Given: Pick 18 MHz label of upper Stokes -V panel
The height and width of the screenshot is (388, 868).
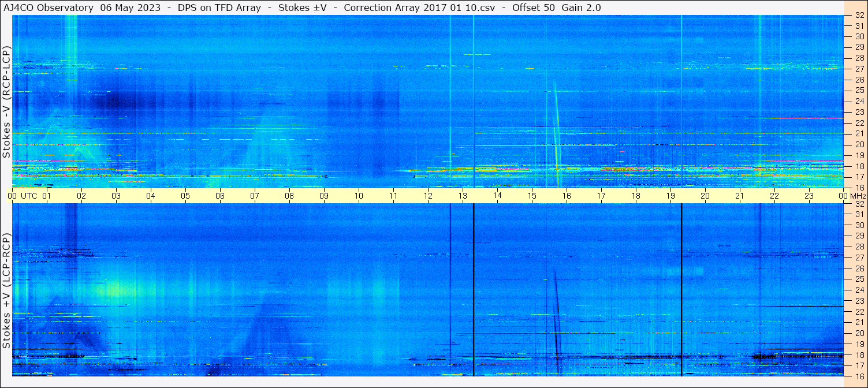Looking at the screenshot, I should pyautogui.click(x=859, y=166).
